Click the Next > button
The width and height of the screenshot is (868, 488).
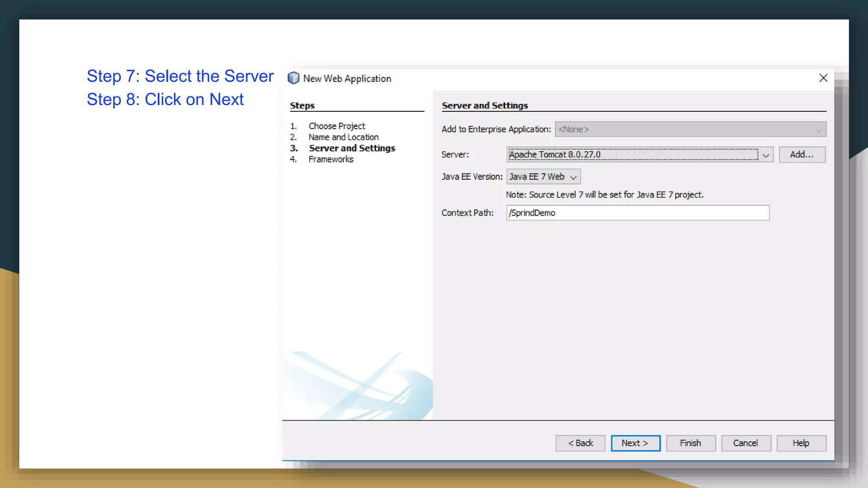635,443
